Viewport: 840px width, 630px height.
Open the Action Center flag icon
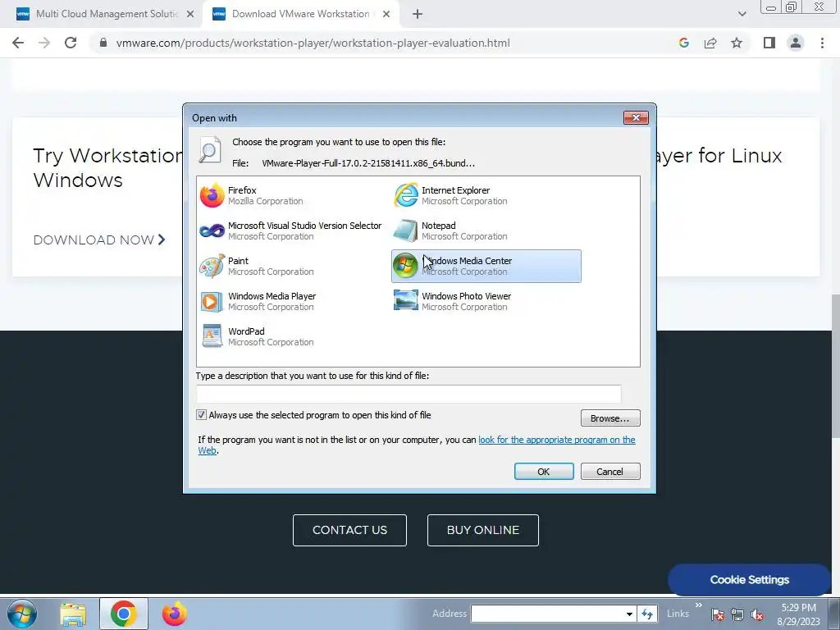(x=718, y=615)
